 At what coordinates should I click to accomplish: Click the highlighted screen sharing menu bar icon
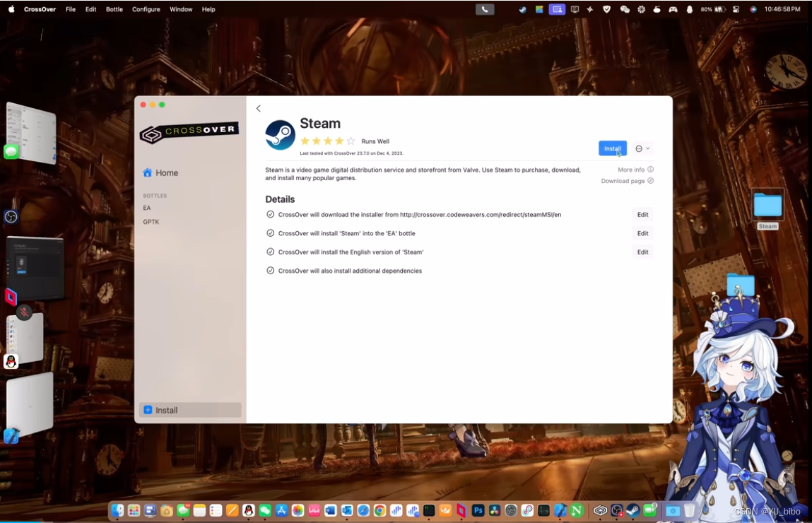(x=557, y=9)
